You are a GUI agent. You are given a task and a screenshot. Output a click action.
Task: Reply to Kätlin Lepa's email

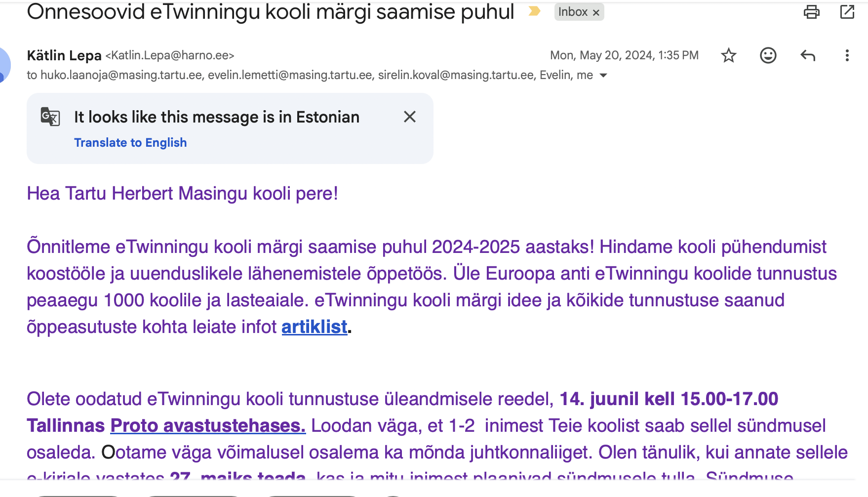tap(808, 55)
